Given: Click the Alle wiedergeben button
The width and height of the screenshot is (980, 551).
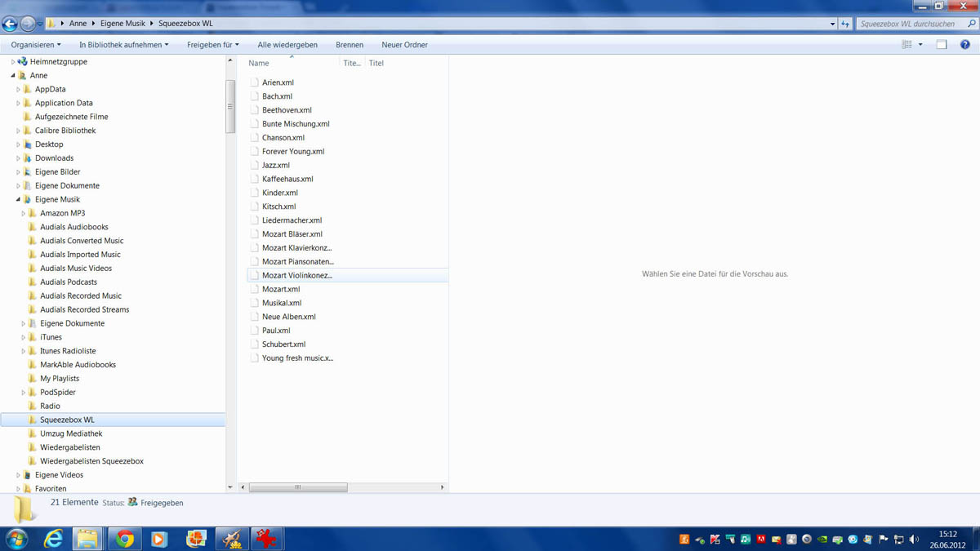Looking at the screenshot, I should 287,45.
